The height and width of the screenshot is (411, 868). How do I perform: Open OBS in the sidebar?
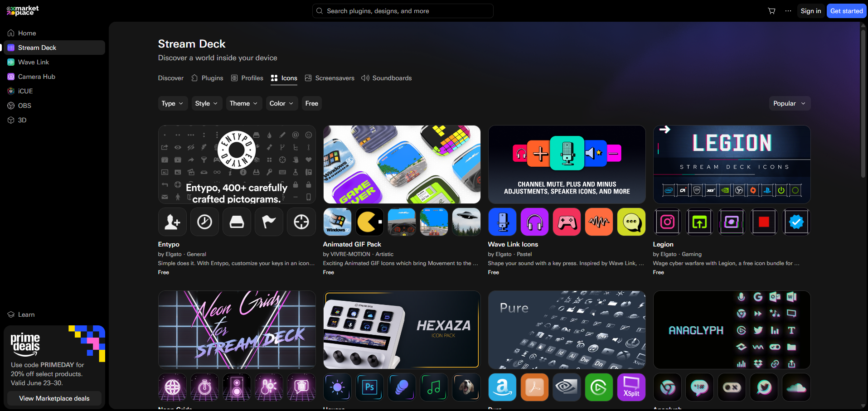pyautogui.click(x=54, y=106)
